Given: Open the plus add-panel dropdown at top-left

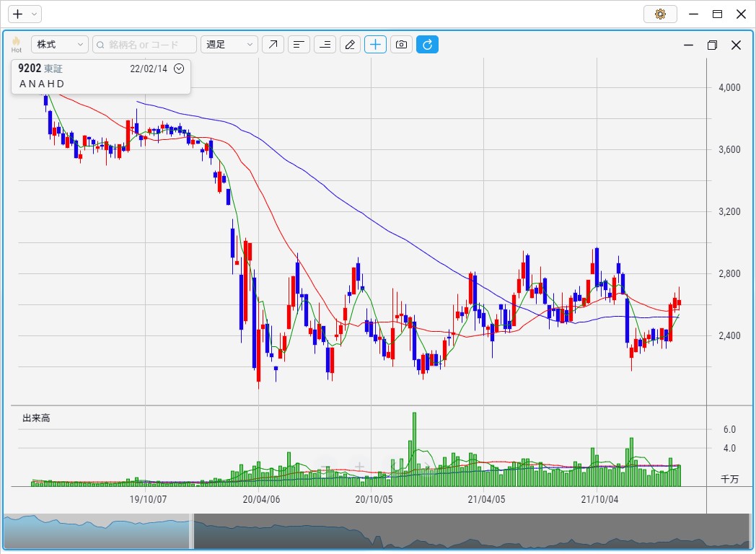Looking at the screenshot, I should coord(25,14).
